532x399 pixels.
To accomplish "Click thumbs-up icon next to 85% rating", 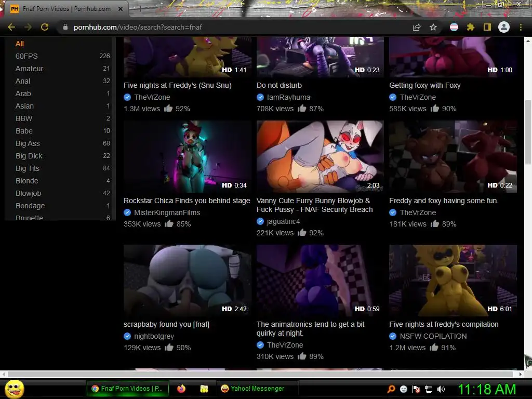I will pos(169,224).
